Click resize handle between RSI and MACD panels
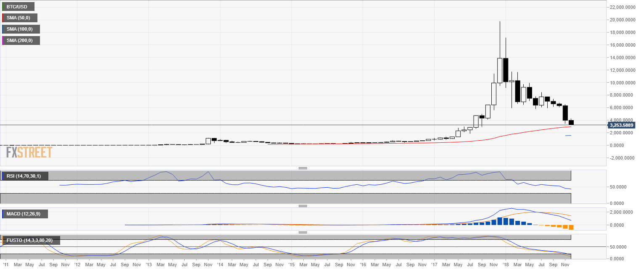 pos(302,206)
